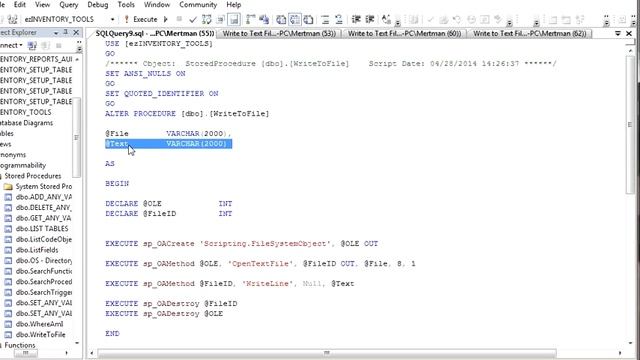Open the SQL editor toolbar options arrow
The image size is (640, 360).
click(x=398, y=23)
